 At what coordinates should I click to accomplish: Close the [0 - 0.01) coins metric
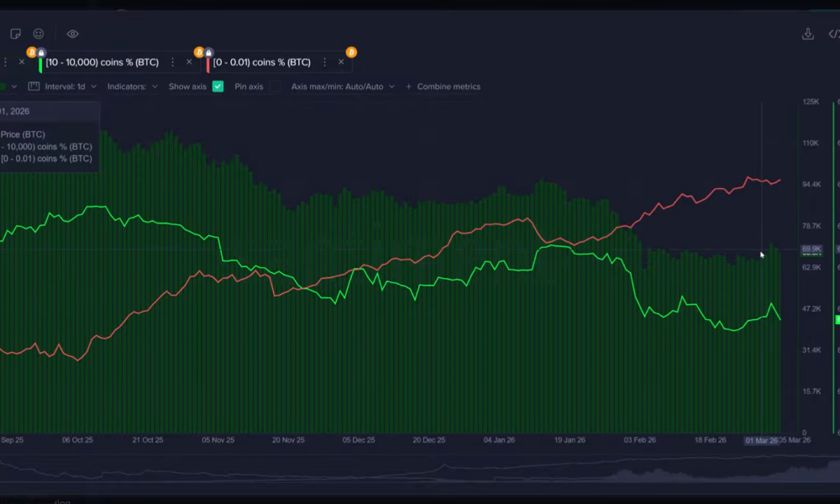(x=341, y=61)
